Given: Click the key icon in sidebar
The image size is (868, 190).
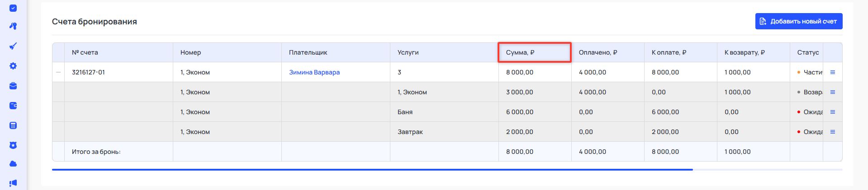Looking at the screenshot, I should click(x=13, y=26).
